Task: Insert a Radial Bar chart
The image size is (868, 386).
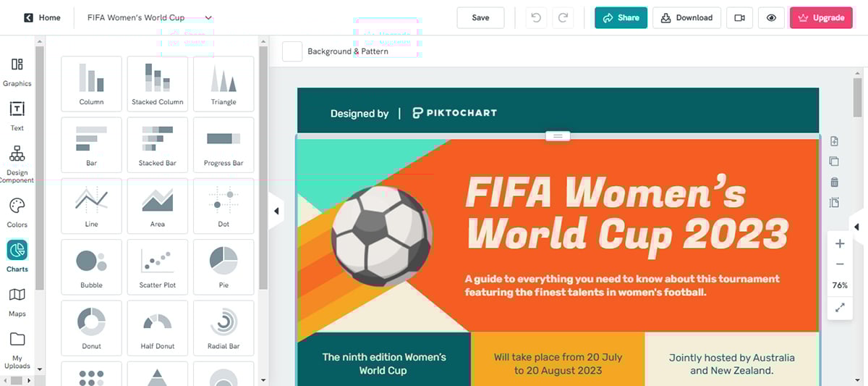Action: [x=224, y=330]
